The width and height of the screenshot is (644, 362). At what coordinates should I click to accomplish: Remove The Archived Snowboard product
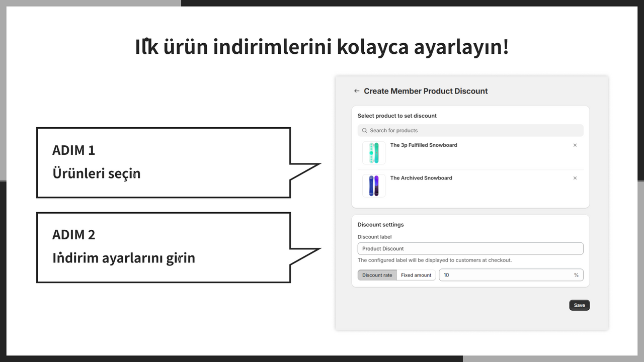tap(575, 178)
